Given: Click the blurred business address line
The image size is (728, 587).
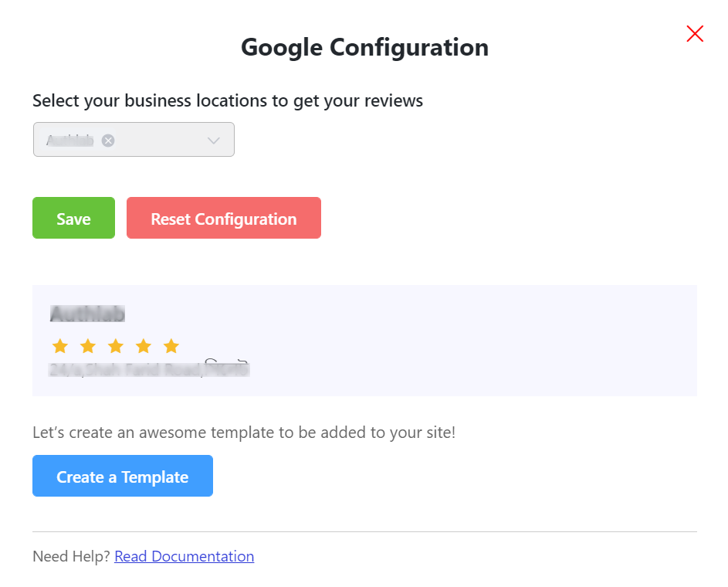Looking at the screenshot, I should [x=149, y=370].
